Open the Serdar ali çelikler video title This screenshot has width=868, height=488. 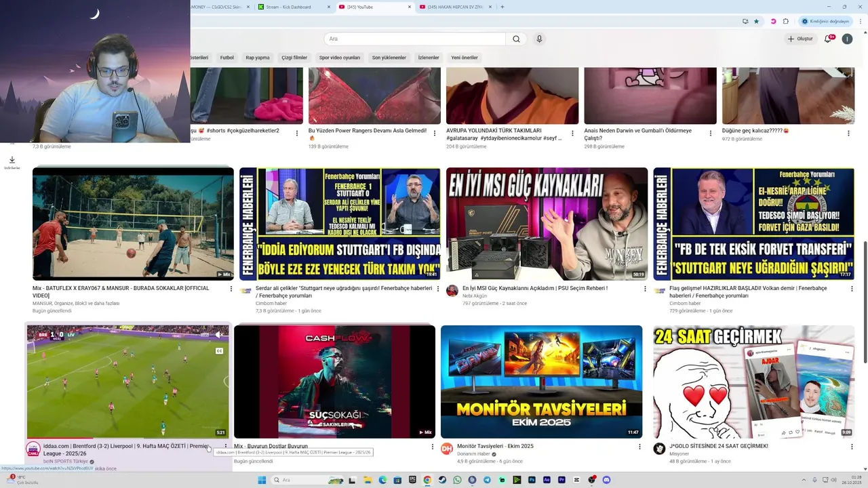tap(344, 291)
